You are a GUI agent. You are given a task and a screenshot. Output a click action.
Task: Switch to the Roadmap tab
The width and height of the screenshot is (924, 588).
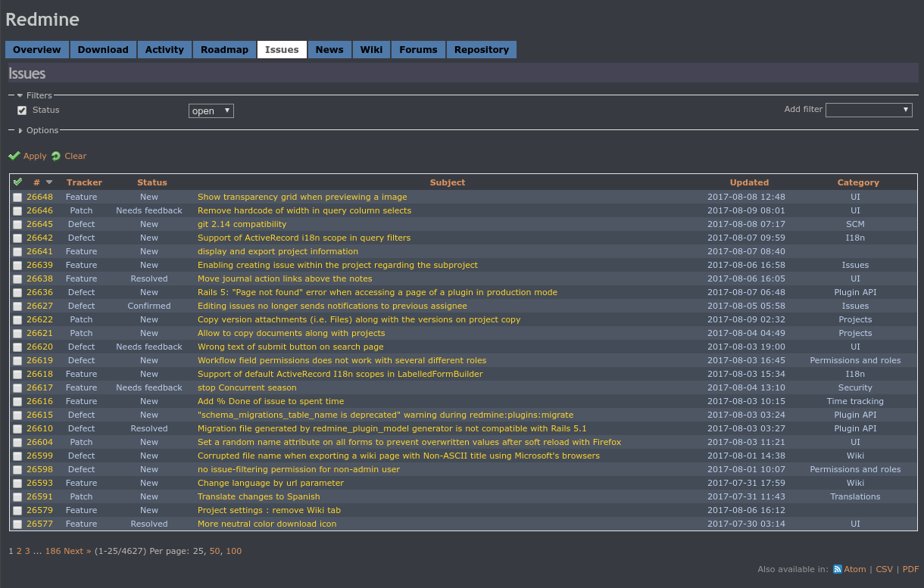coord(224,49)
